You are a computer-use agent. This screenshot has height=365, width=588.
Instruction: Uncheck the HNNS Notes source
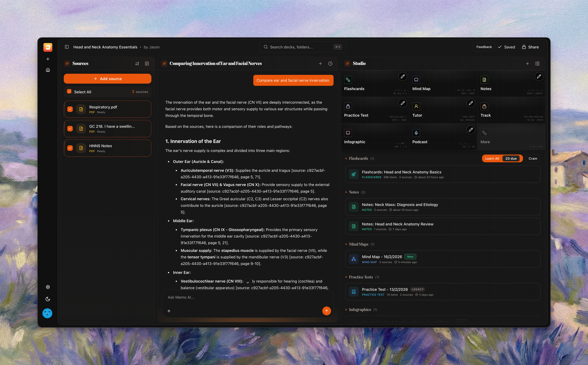coord(70,148)
